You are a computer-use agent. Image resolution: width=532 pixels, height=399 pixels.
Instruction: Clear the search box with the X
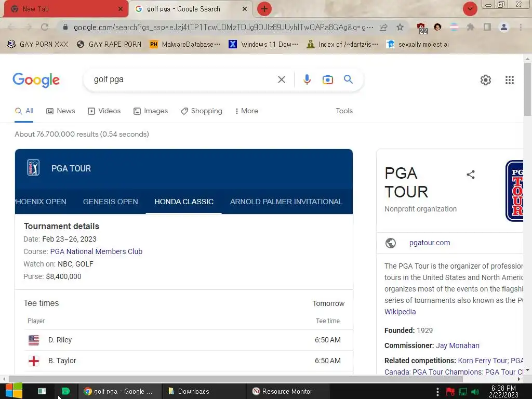pyautogui.click(x=281, y=79)
